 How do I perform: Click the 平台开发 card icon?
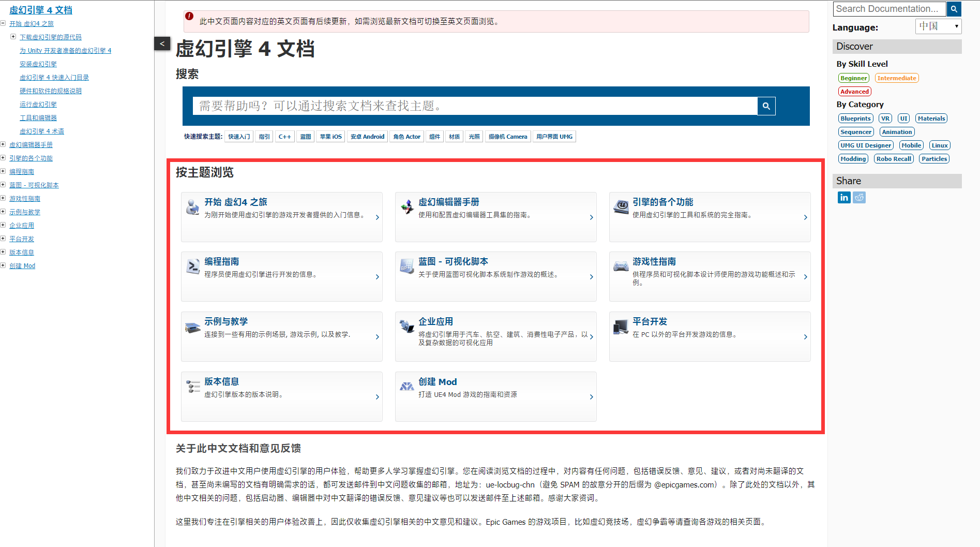click(x=621, y=327)
